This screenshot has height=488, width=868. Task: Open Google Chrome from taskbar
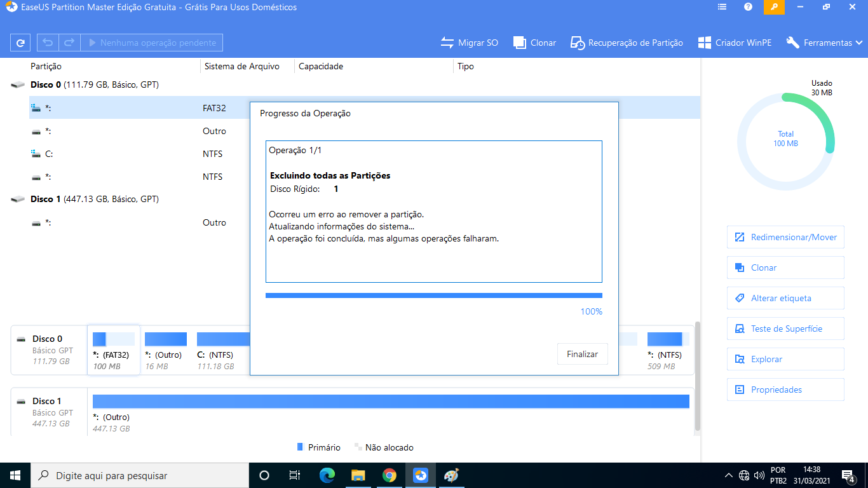pyautogui.click(x=389, y=475)
